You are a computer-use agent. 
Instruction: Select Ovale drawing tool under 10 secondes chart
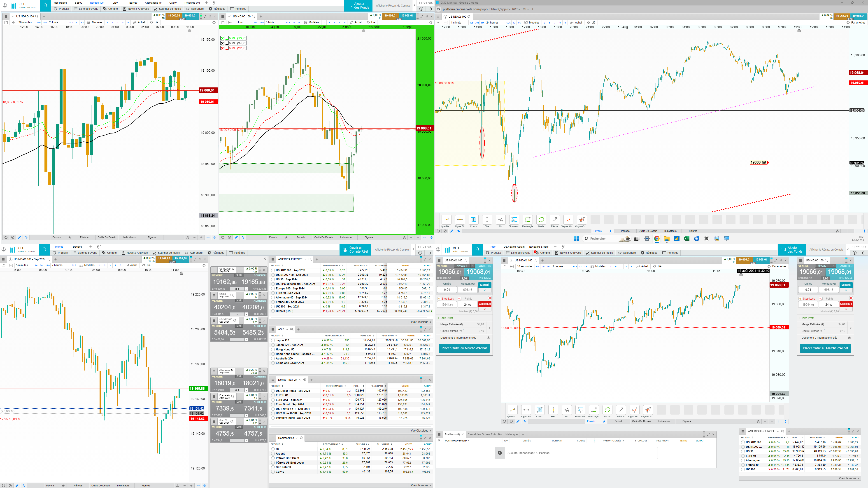pyautogui.click(x=607, y=410)
